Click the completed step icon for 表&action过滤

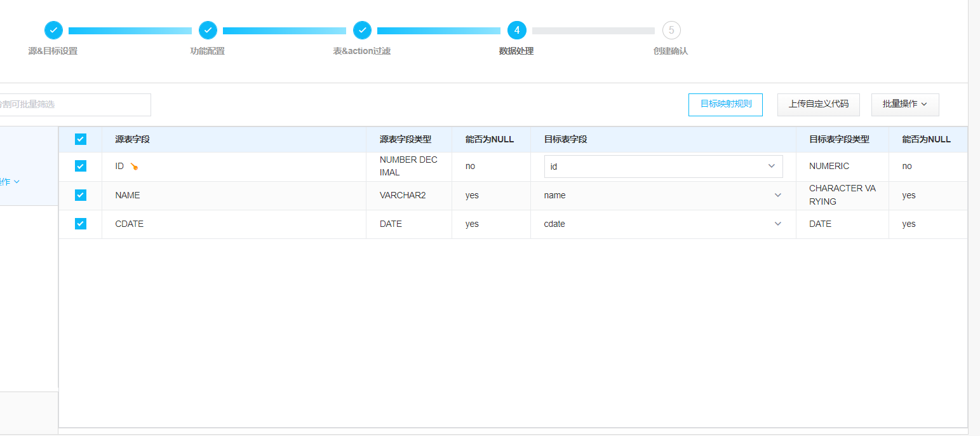pyautogui.click(x=362, y=30)
